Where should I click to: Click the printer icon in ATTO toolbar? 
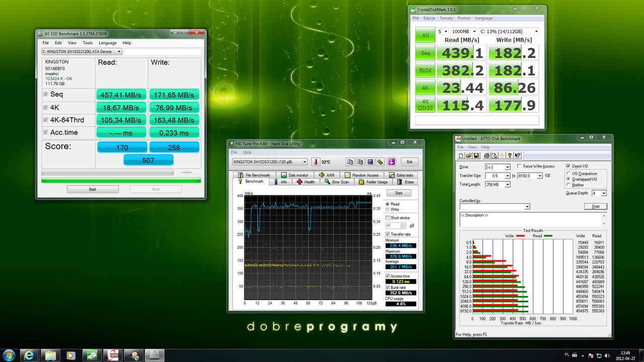pos(487,156)
